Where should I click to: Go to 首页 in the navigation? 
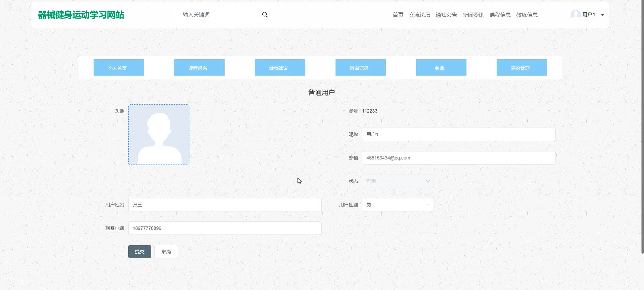pos(398,15)
